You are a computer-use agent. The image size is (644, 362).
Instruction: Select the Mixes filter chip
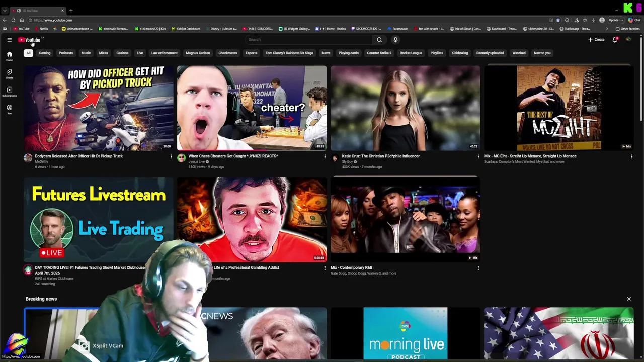104,53
